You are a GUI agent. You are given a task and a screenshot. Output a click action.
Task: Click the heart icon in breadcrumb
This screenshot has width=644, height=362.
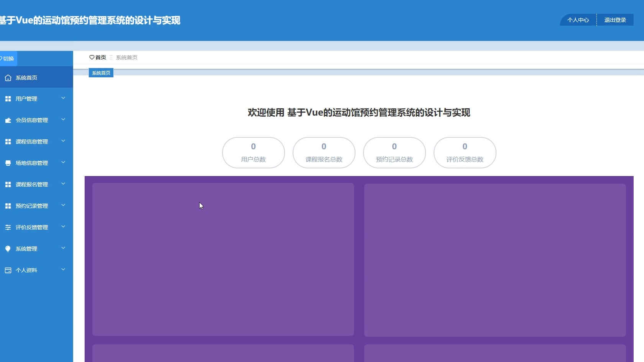[x=92, y=57]
